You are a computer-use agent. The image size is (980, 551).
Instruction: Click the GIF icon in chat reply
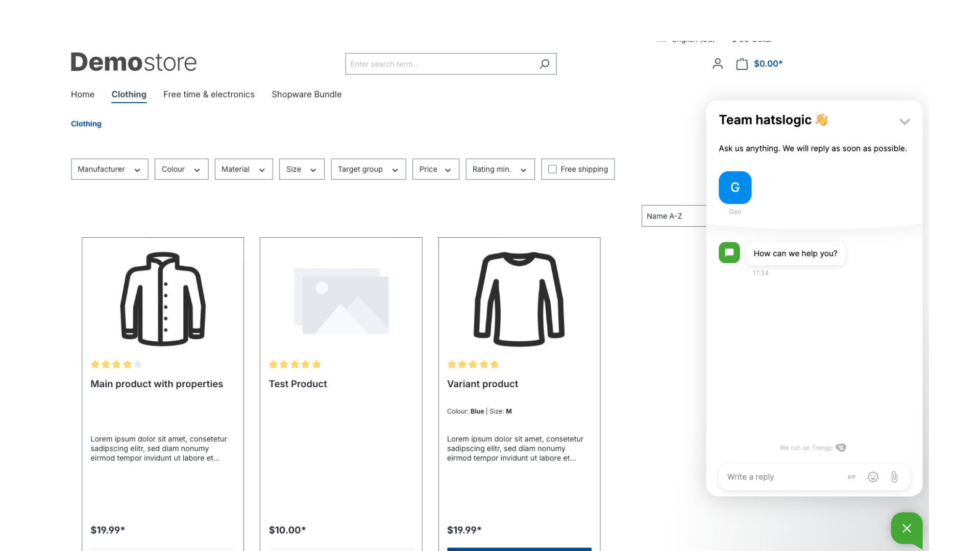(x=852, y=477)
